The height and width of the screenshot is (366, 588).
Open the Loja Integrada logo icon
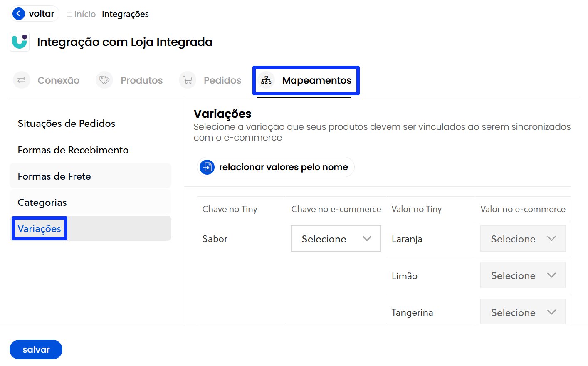[20, 42]
